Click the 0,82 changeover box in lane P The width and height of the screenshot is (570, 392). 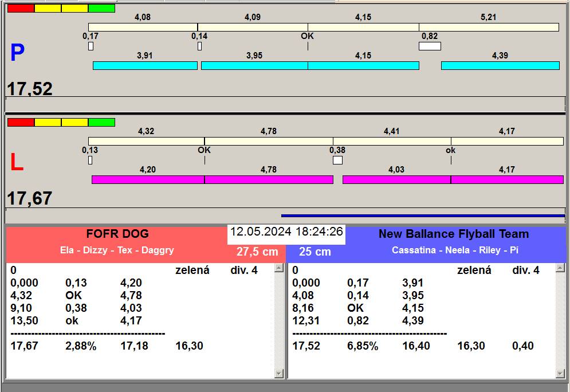point(430,46)
